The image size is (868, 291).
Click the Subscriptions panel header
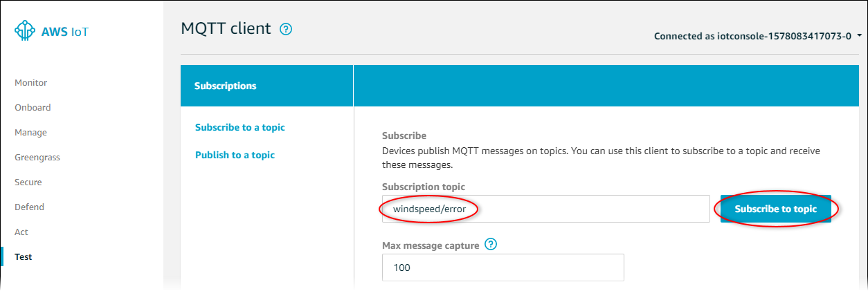click(x=226, y=86)
